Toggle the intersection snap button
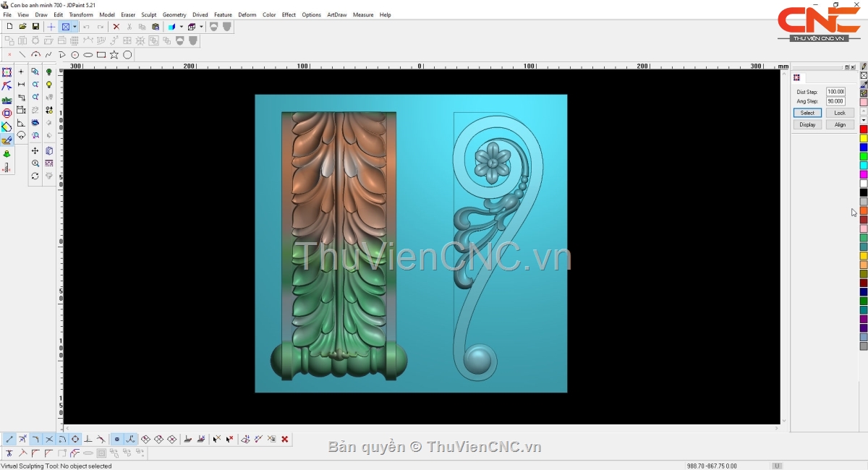This screenshot has height=470, width=868. tap(49, 439)
